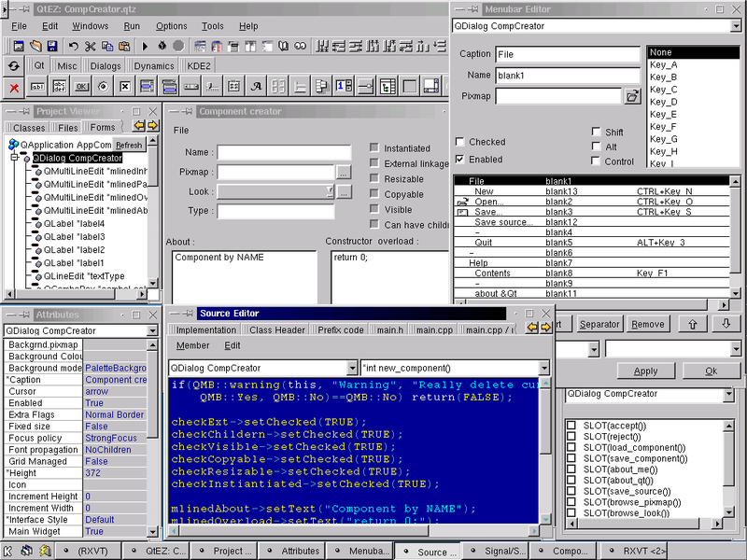
Task: Select the stylized A label widget icon
Action: (256, 87)
